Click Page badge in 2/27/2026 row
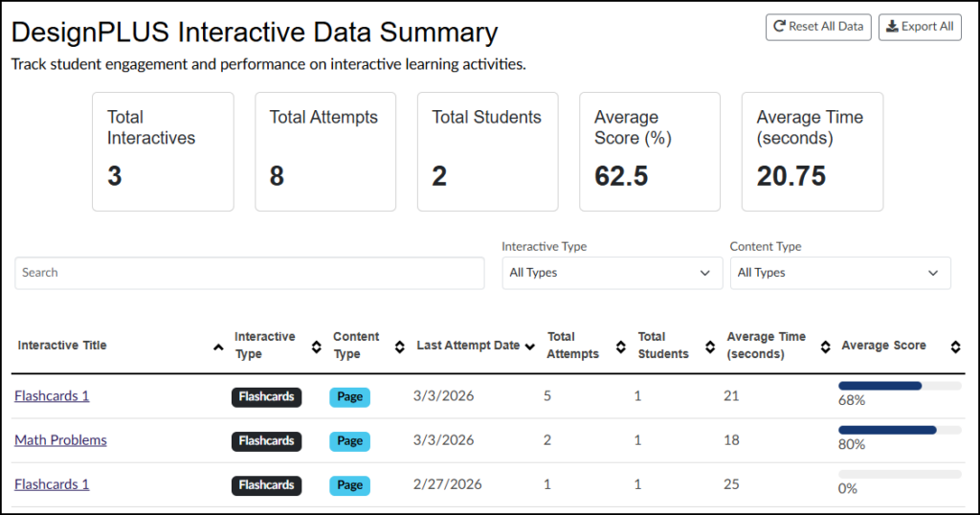Viewport: 980px width, 515px height. pos(350,485)
